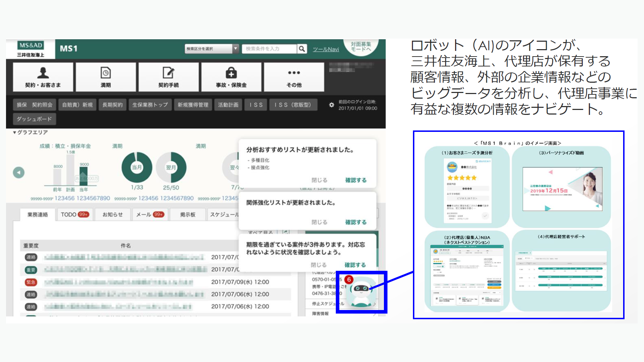Switch to the TODO tab

75,215
